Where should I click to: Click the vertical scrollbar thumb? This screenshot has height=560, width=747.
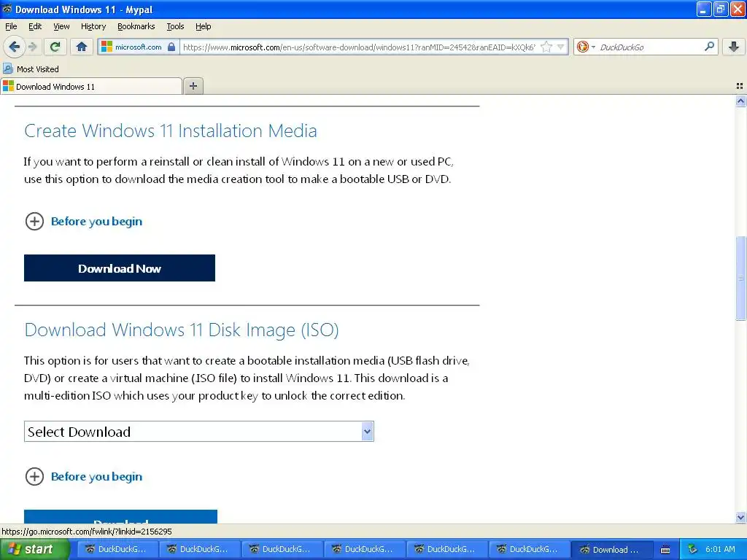click(x=740, y=278)
